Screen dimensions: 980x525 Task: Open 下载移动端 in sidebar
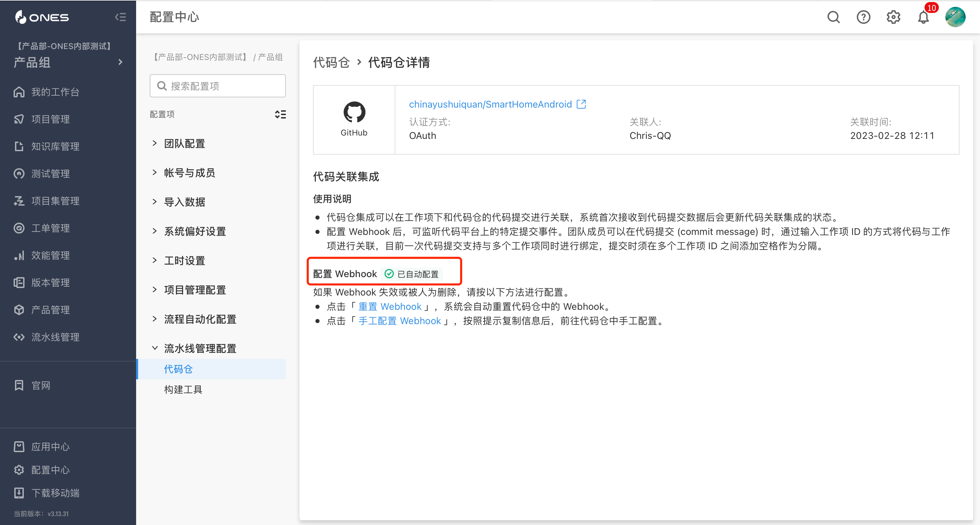click(x=55, y=493)
